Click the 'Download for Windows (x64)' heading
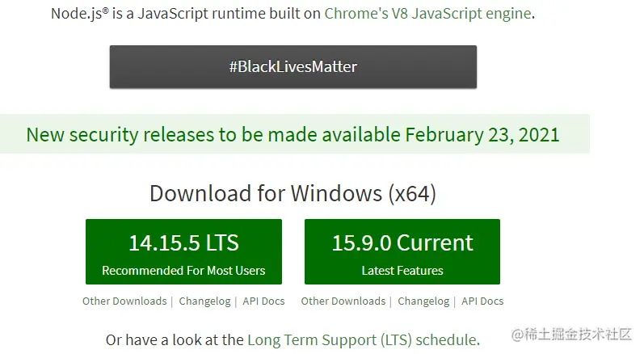This screenshot has width=644, height=354. coord(293,193)
